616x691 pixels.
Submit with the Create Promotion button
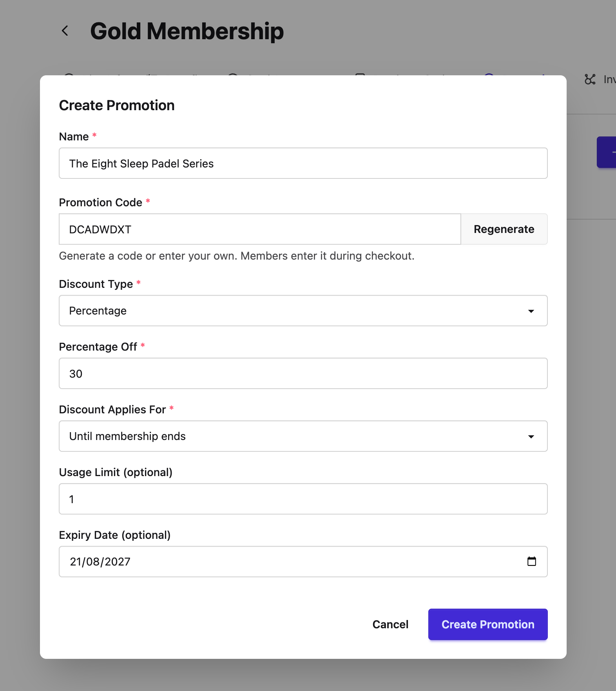click(488, 624)
